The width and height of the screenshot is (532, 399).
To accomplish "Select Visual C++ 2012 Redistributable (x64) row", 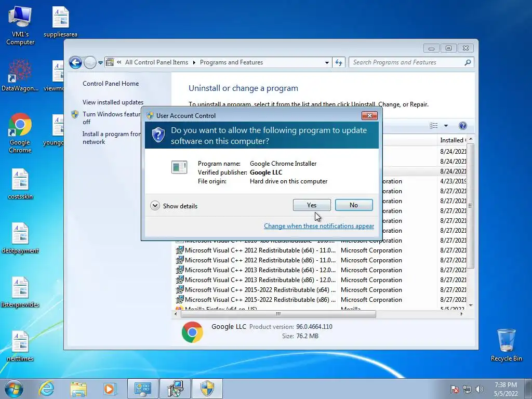I will [321, 250].
